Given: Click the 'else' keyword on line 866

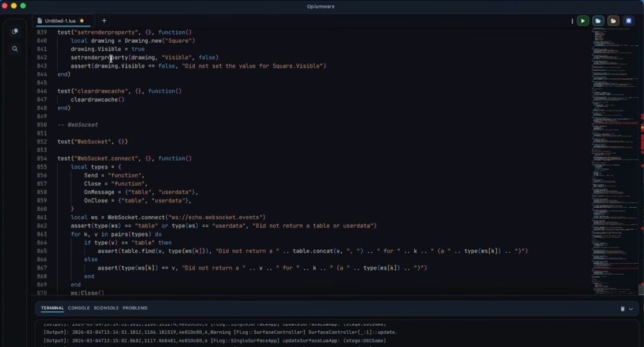Looking at the screenshot, I should 91,260.
